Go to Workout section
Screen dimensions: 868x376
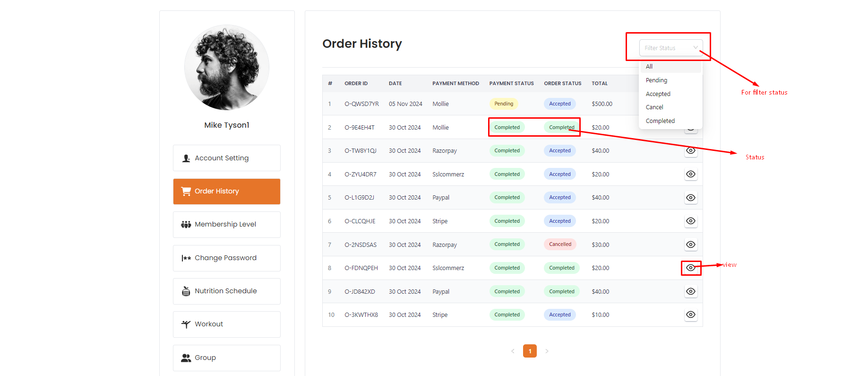pos(227,324)
